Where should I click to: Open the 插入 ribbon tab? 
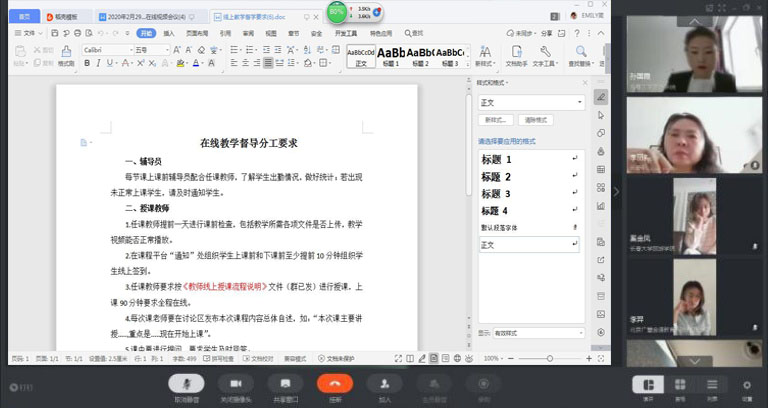pyautogui.click(x=168, y=33)
